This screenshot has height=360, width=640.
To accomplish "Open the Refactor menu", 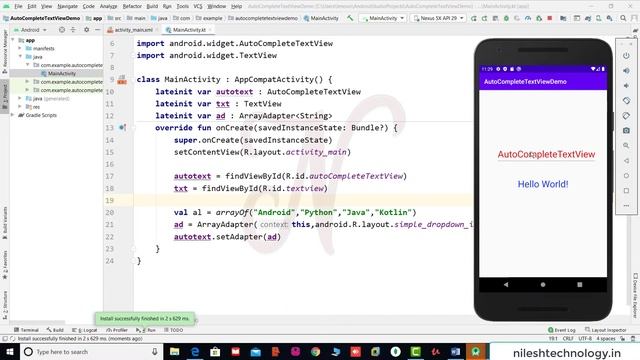I will click(x=132, y=6).
